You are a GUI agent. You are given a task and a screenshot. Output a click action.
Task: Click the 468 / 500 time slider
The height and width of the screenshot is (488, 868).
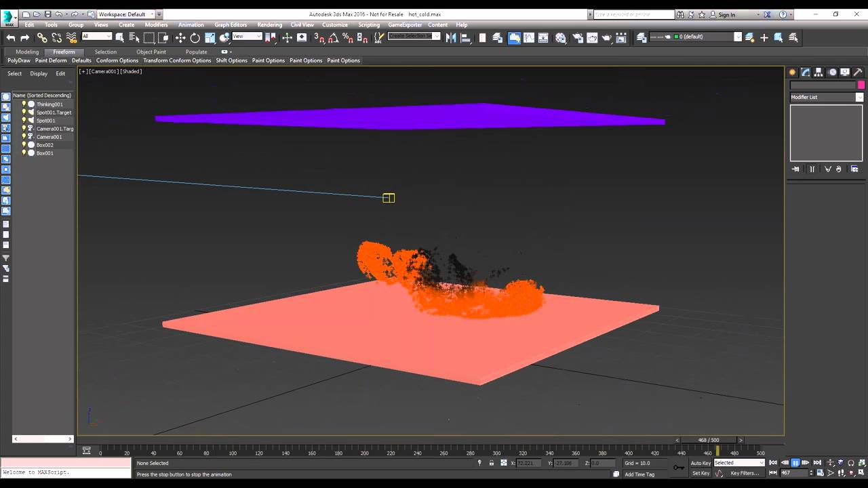709,440
